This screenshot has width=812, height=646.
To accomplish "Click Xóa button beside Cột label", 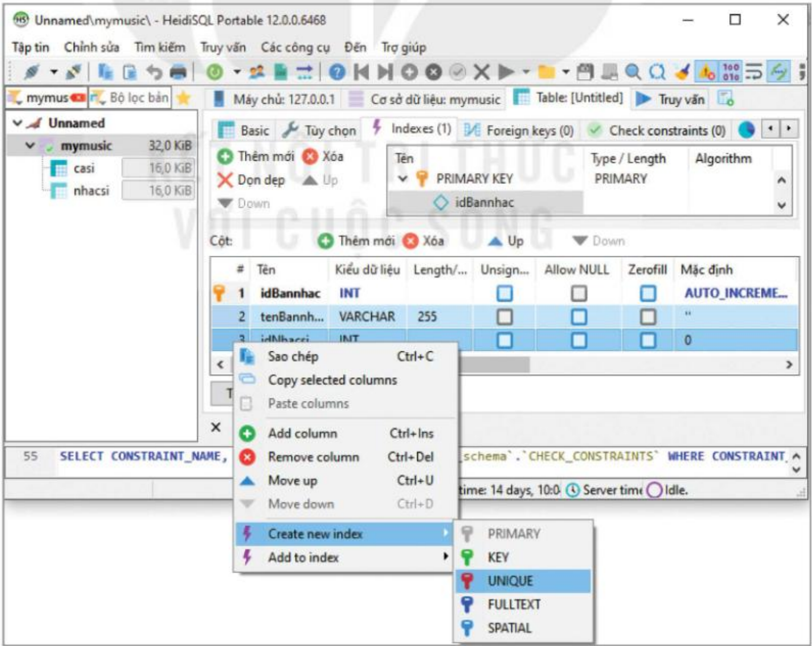I will tap(424, 241).
